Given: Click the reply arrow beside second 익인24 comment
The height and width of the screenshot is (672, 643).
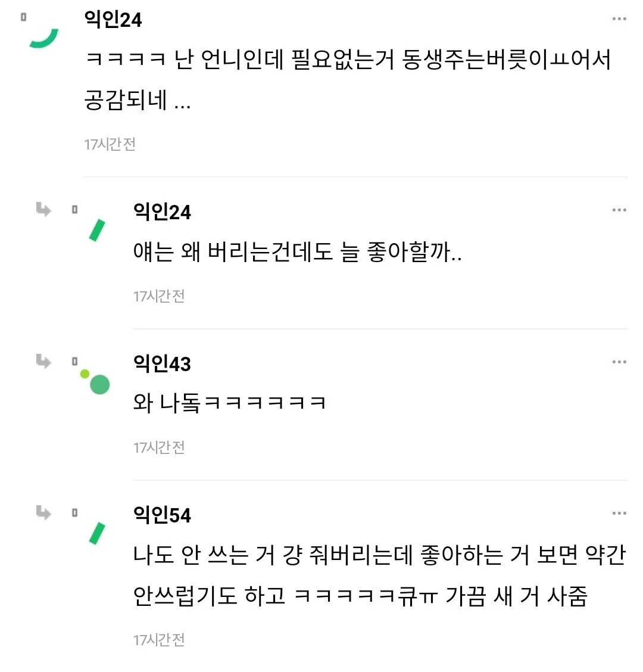Looking at the screenshot, I should [x=43, y=210].
